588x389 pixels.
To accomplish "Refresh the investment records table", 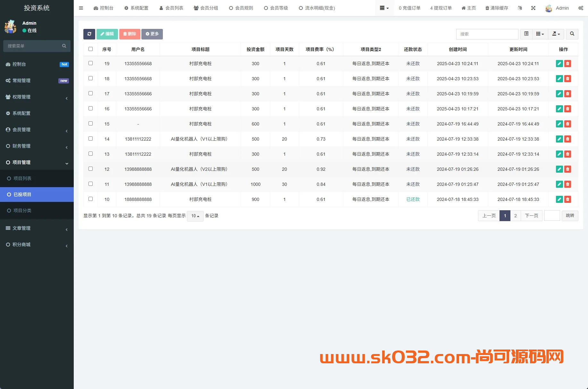I will pyautogui.click(x=89, y=34).
